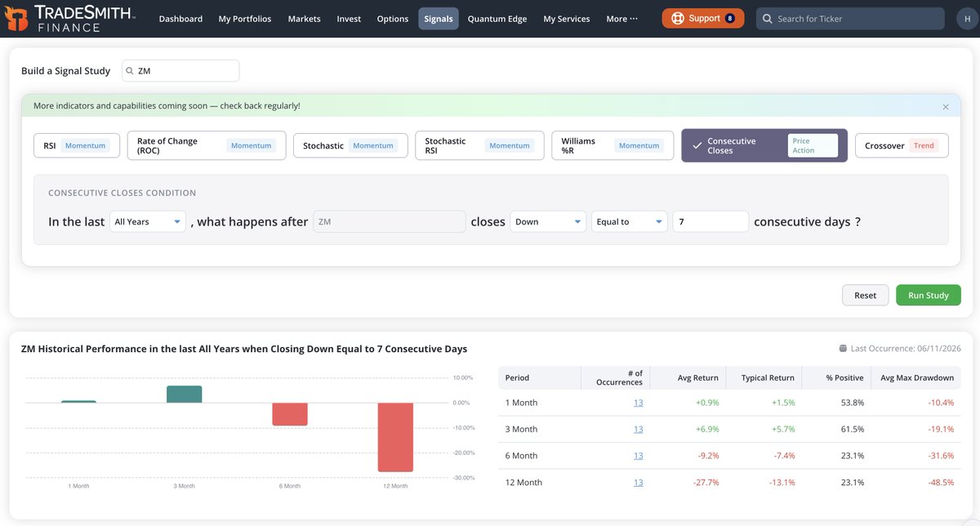980x526 pixels.
Task: Select the Stochastic RSI indicator
Action: (479, 145)
